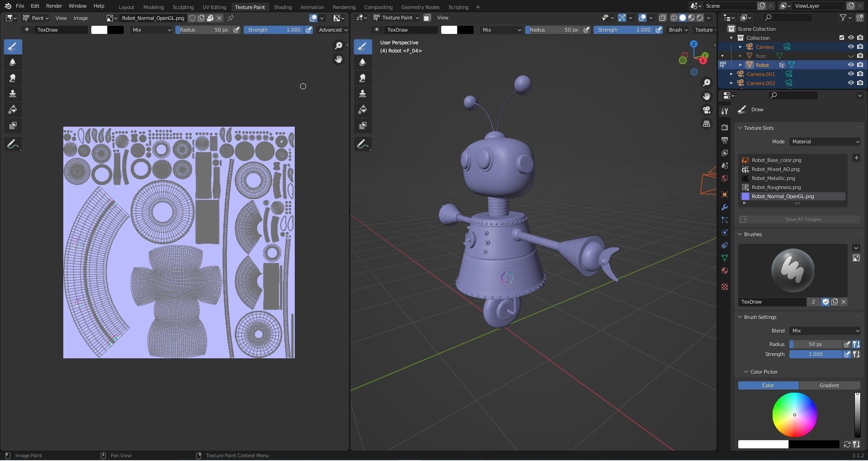Show the floor object in viewport
This screenshot has width=868, height=461.
850,56
